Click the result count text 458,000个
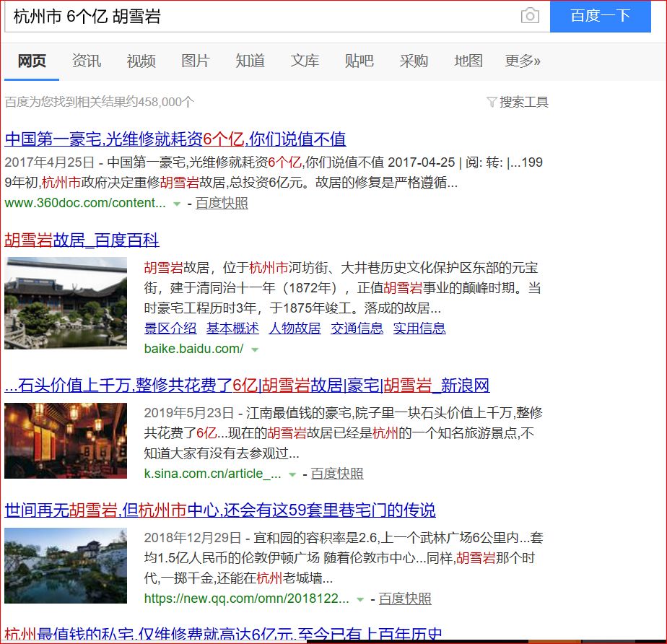This screenshot has width=667, height=644. (x=166, y=102)
